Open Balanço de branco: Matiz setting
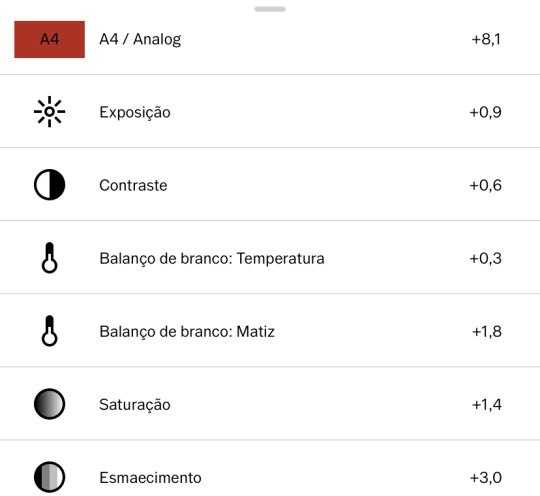 [x=270, y=330]
